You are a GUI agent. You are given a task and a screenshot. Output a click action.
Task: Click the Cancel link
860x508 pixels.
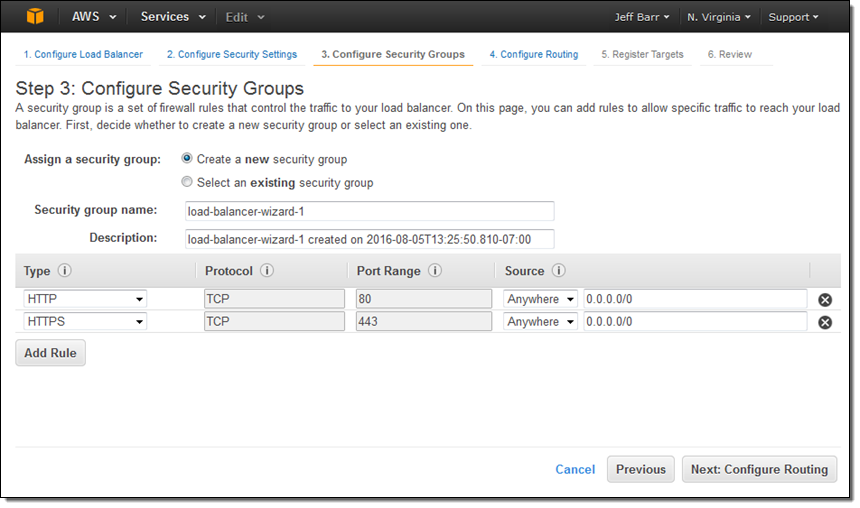coord(575,469)
